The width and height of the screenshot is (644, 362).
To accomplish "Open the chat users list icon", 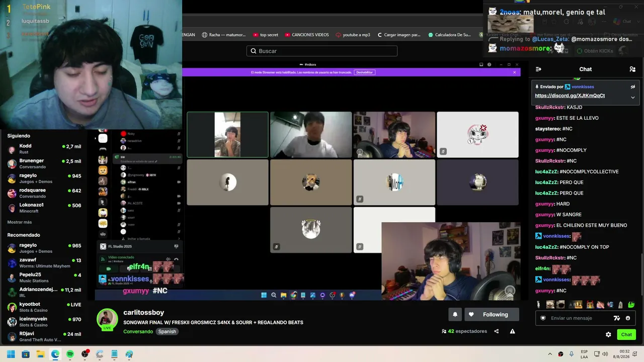I will click(x=632, y=69).
